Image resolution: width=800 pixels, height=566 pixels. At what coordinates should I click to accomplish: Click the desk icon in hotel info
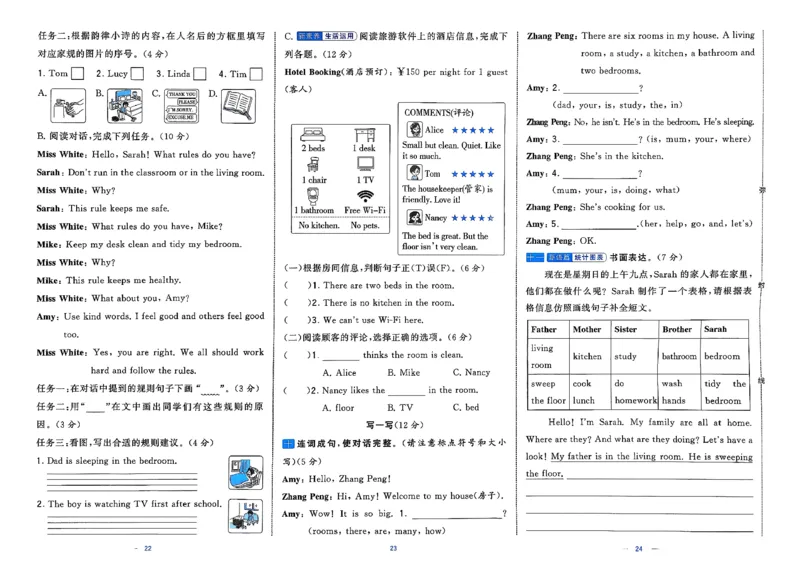[365, 134]
